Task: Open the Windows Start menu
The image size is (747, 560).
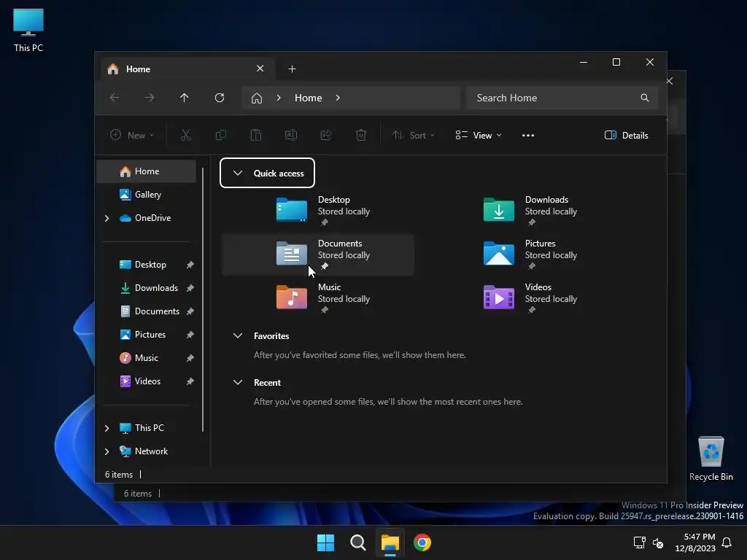Action: 326,542
